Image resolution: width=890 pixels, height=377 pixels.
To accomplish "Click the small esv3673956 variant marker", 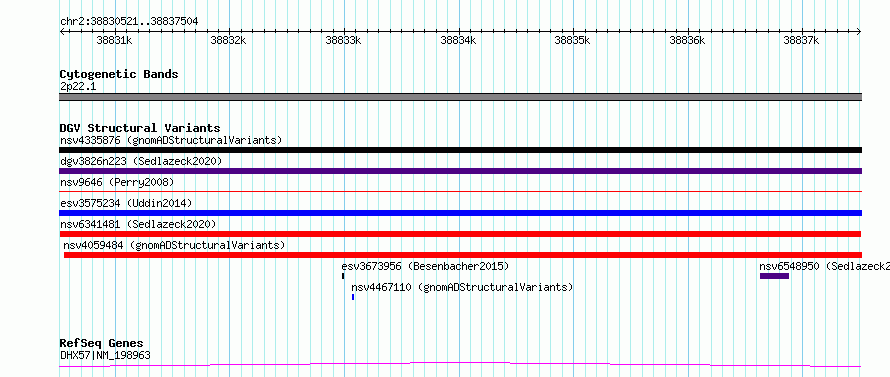I will 343,276.
